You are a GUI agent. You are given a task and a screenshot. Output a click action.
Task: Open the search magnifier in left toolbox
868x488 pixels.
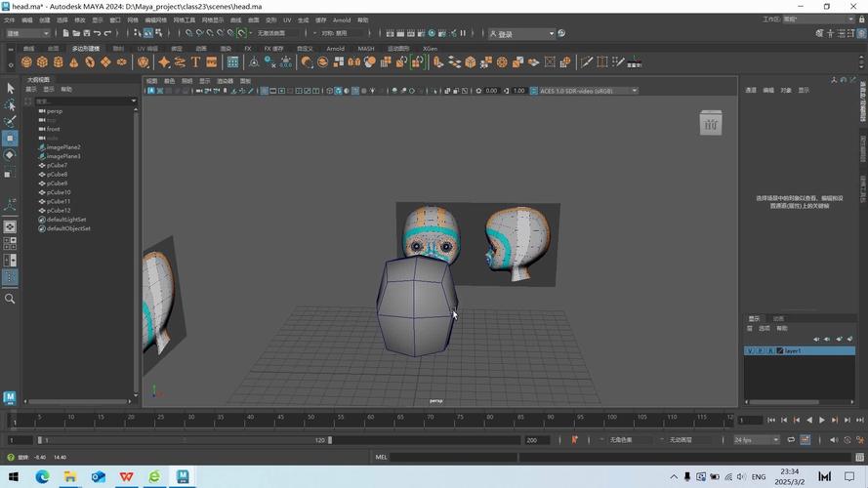tap(10, 299)
